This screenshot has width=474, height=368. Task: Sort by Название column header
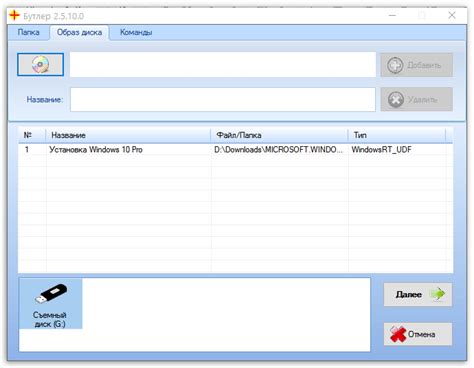[128, 135]
